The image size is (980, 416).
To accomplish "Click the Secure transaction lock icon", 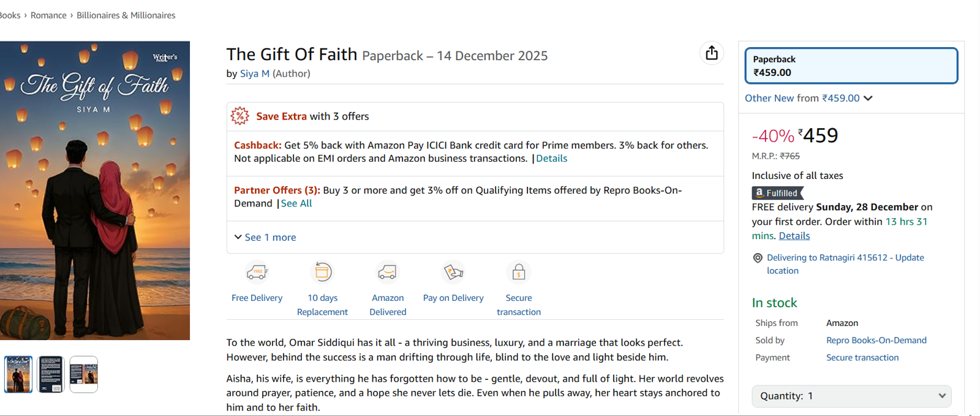I will 519,271.
